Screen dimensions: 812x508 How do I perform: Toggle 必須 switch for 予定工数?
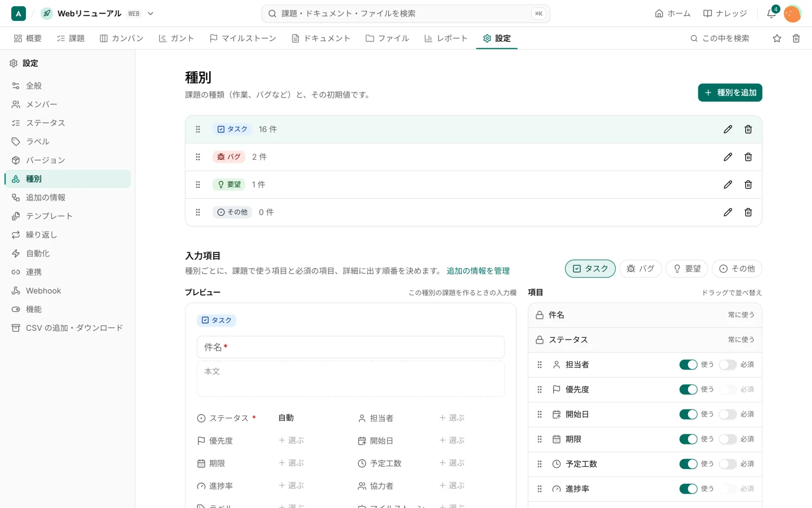pos(727,464)
